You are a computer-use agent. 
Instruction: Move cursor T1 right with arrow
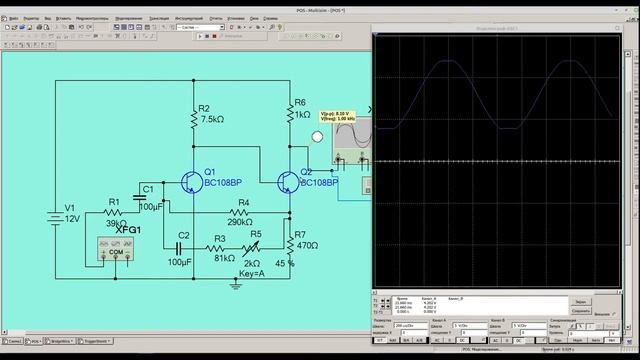pyautogui.click(x=388, y=301)
